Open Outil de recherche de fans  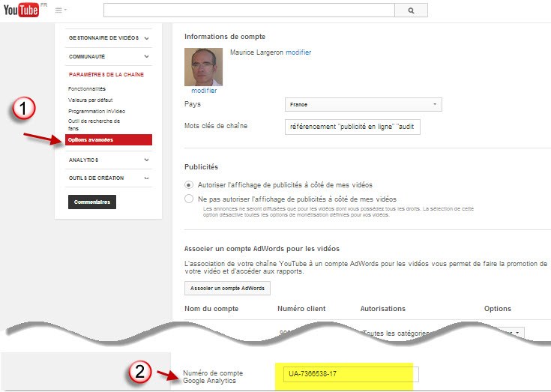click(x=94, y=124)
